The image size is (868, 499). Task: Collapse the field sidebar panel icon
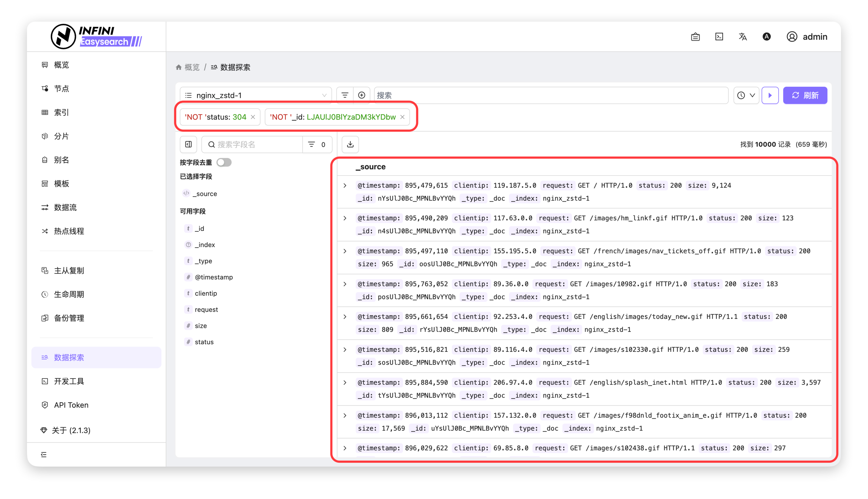tap(188, 144)
